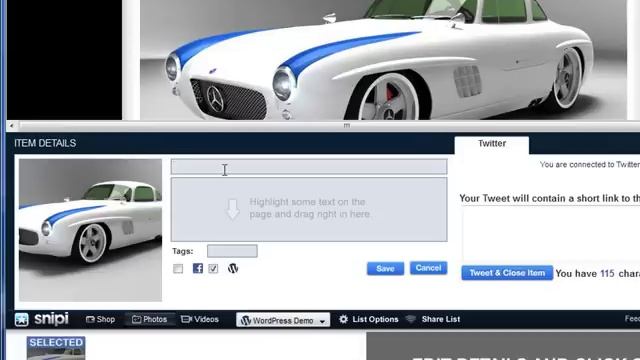Screen dimensions: 640x360
Task: Open the Videos section
Action: coord(200,319)
